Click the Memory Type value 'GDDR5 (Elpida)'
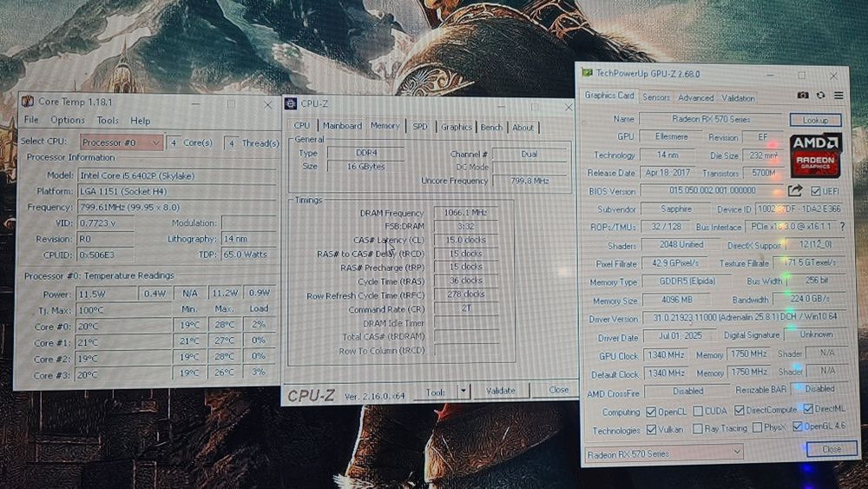Image resolution: width=868 pixels, height=489 pixels. point(687,281)
